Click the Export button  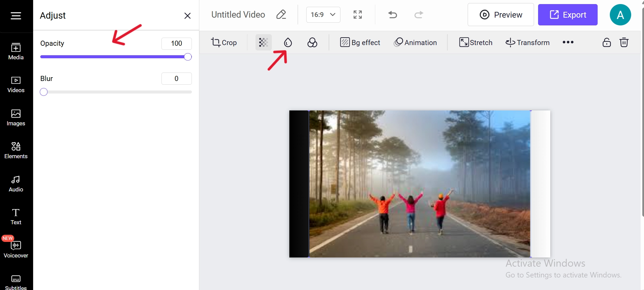(568, 15)
